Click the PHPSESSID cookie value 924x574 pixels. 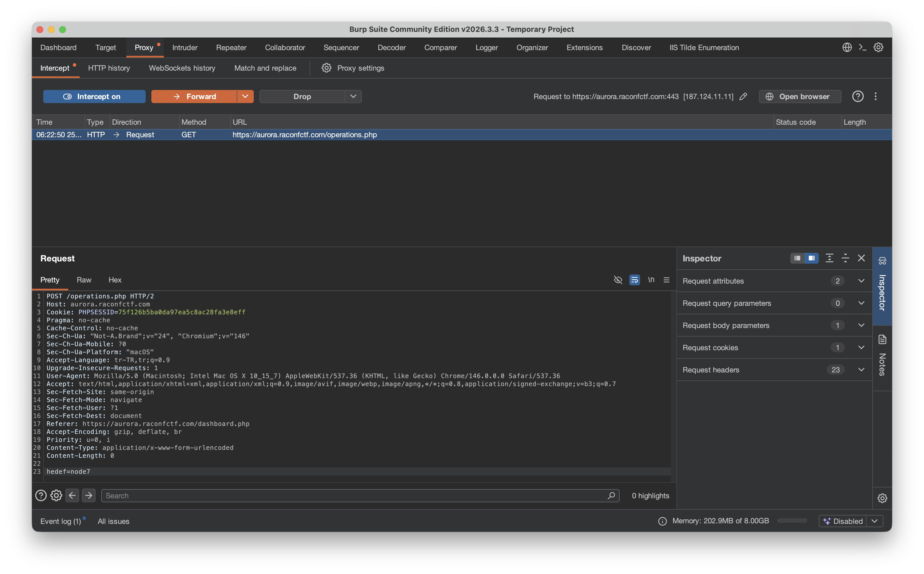point(182,312)
